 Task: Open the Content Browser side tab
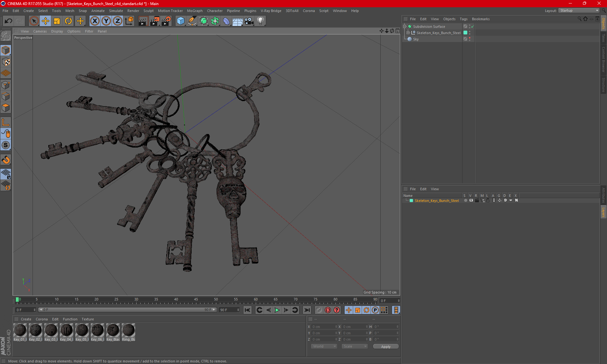(x=604, y=59)
